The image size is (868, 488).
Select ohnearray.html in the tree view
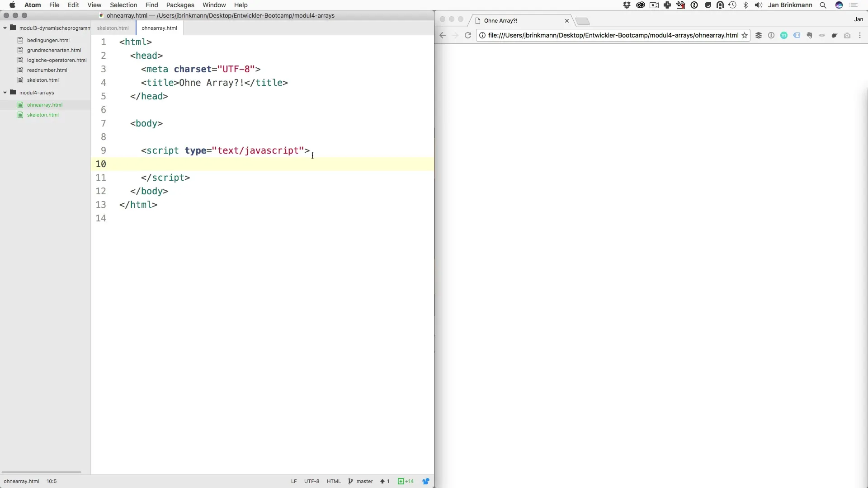(x=45, y=105)
